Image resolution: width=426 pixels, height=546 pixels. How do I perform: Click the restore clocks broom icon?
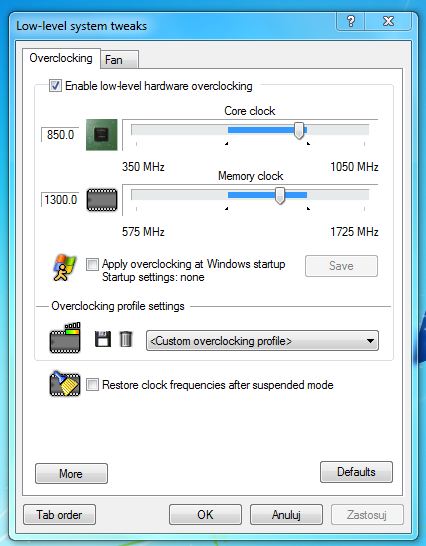click(65, 384)
